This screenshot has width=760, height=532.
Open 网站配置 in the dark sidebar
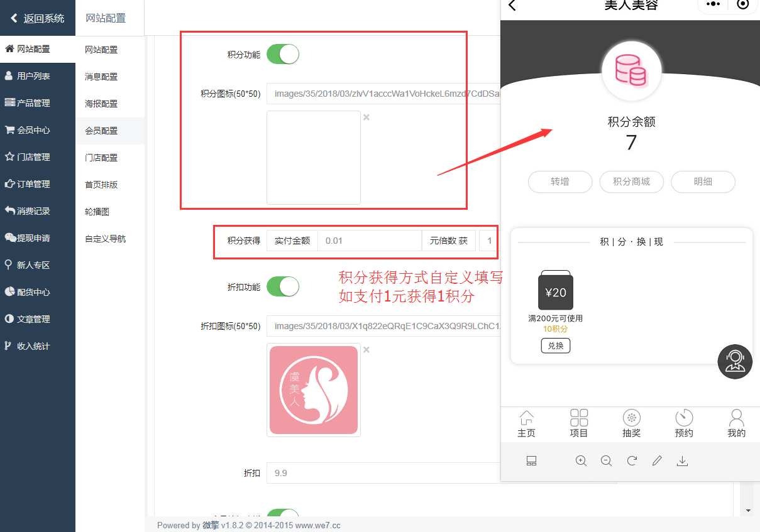pos(38,49)
